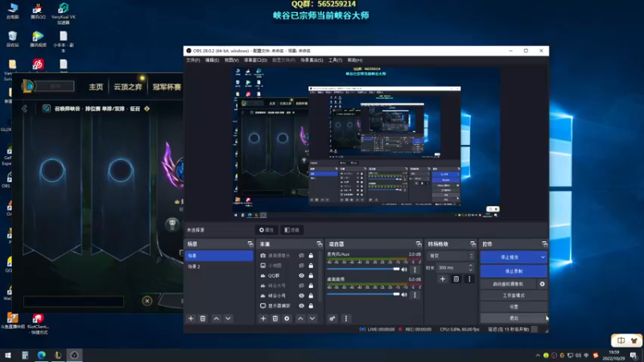Mute the 麦克风/Aux speaker icon
The width and height of the screenshot is (644, 362).
(x=404, y=269)
